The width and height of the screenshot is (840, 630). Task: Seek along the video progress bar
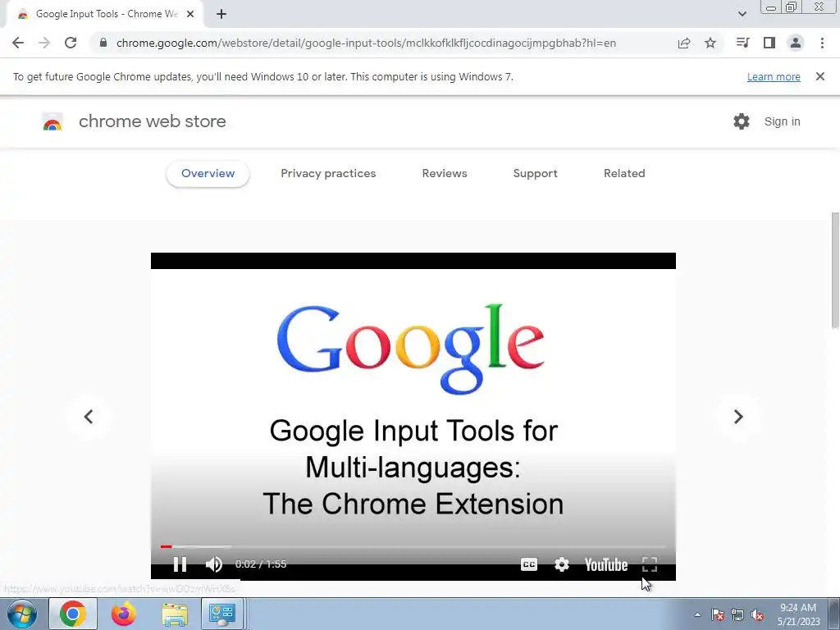413,546
